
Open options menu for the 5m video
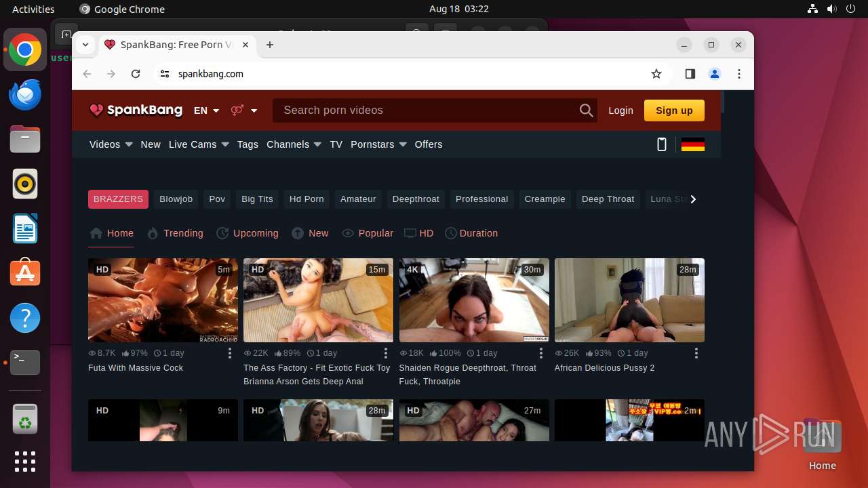point(230,353)
